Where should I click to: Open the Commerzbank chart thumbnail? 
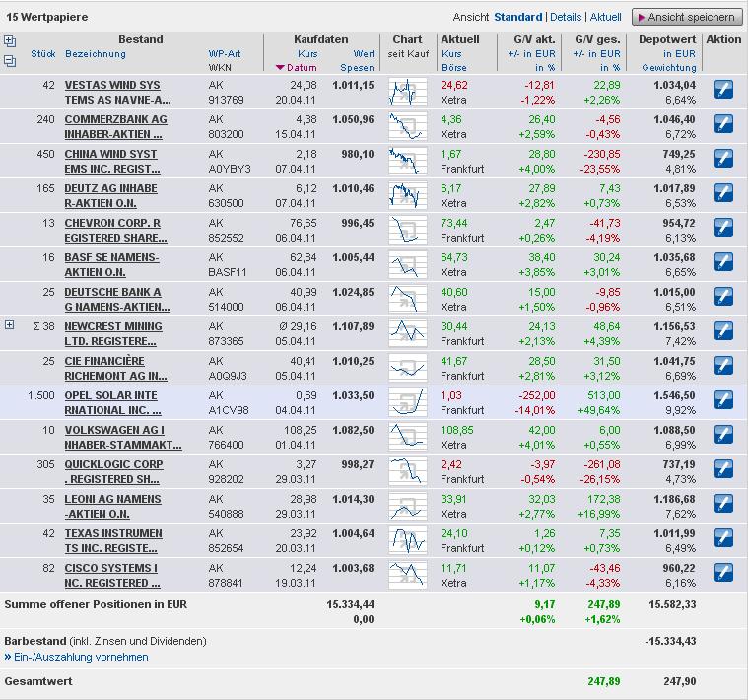coord(407,126)
